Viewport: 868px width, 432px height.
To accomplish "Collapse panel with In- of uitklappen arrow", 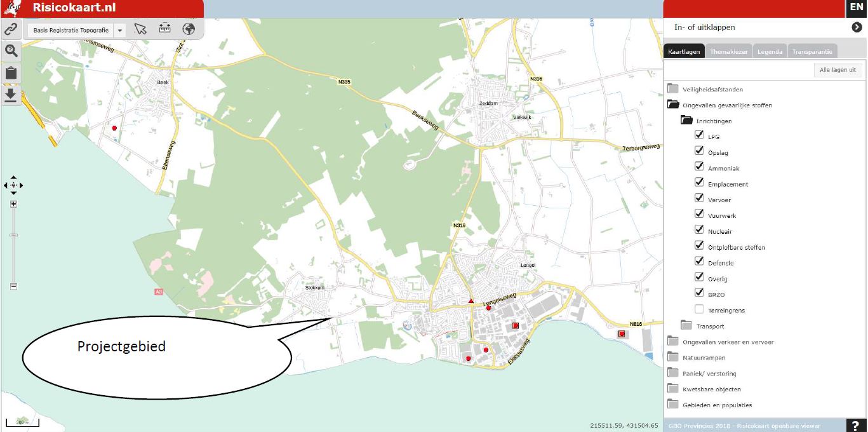I will click(856, 27).
